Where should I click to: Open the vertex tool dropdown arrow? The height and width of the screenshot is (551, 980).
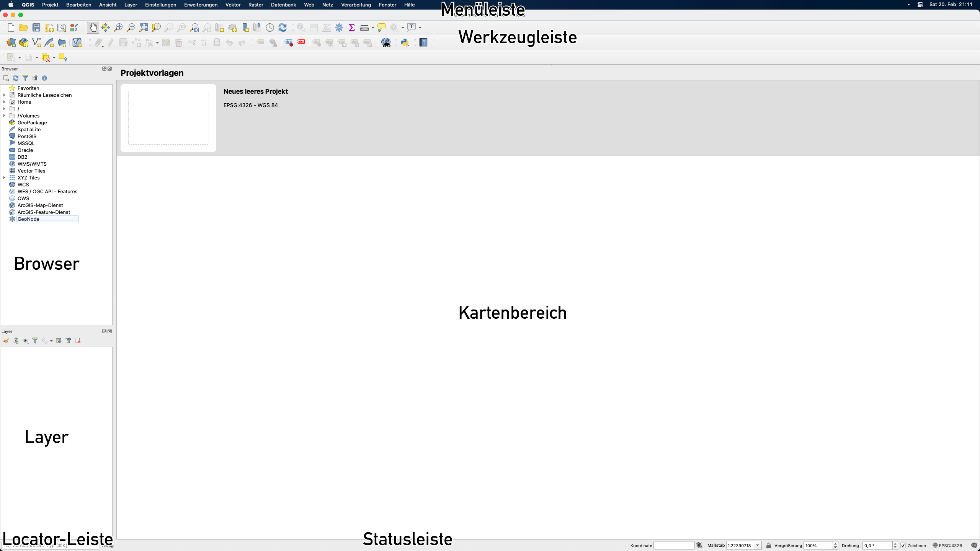click(157, 43)
